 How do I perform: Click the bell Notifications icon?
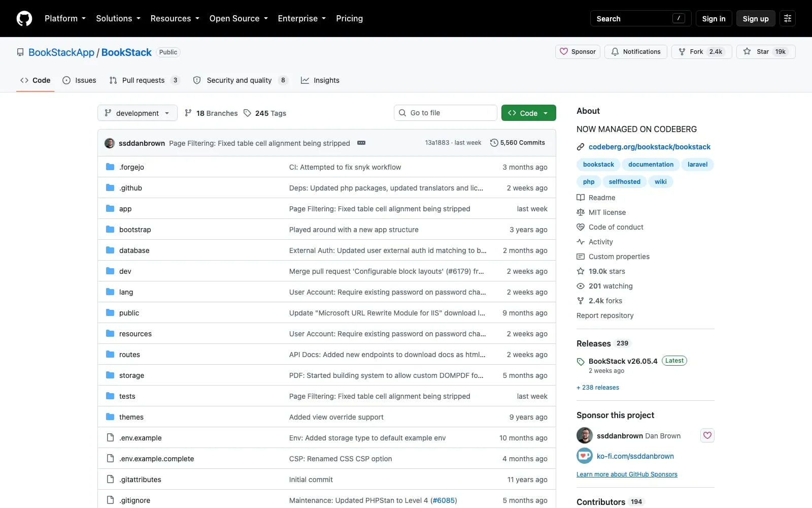pos(615,52)
